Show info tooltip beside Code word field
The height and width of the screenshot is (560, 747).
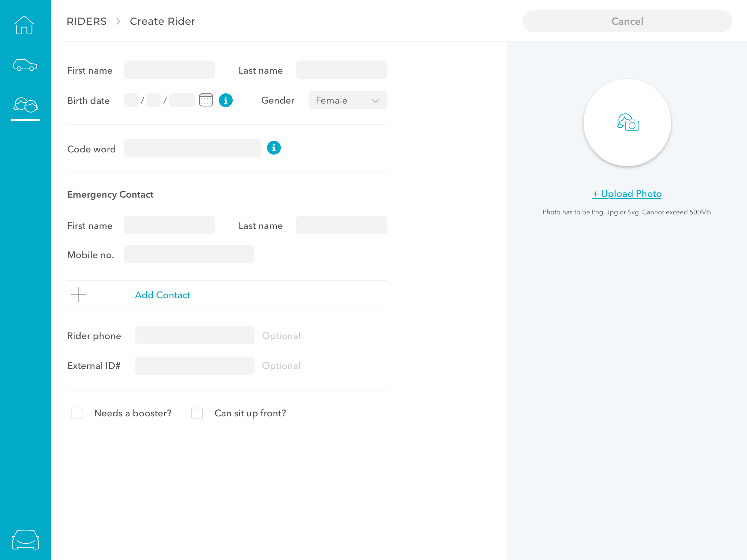point(274,148)
